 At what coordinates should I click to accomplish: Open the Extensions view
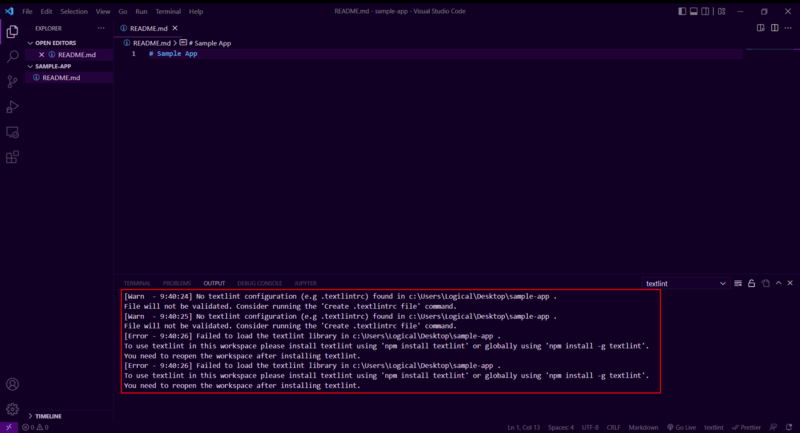[12, 157]
